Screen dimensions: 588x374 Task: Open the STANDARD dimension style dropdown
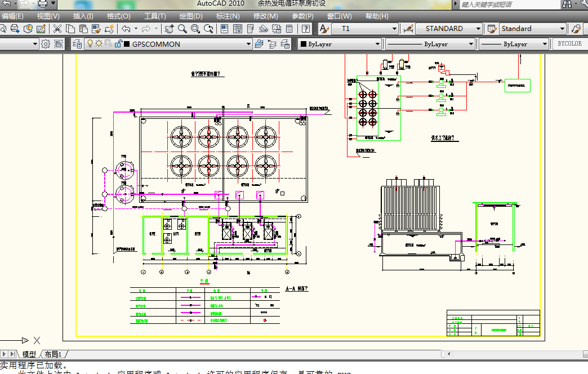(478, 29)
